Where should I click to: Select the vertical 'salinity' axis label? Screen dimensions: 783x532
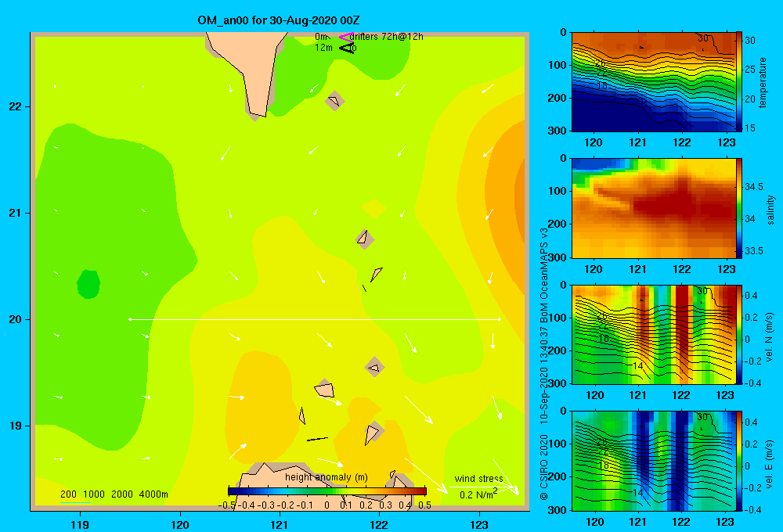click(x=770, y=210)
